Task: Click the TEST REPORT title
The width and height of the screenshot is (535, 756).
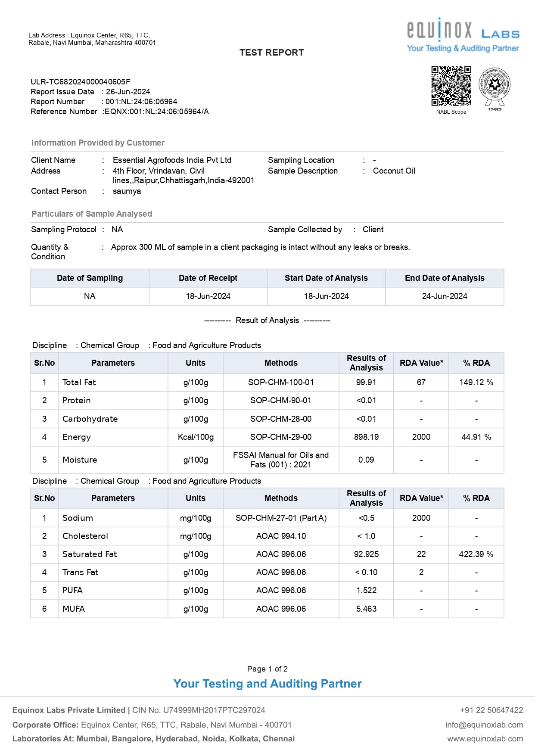Action: tap(271, 53)
